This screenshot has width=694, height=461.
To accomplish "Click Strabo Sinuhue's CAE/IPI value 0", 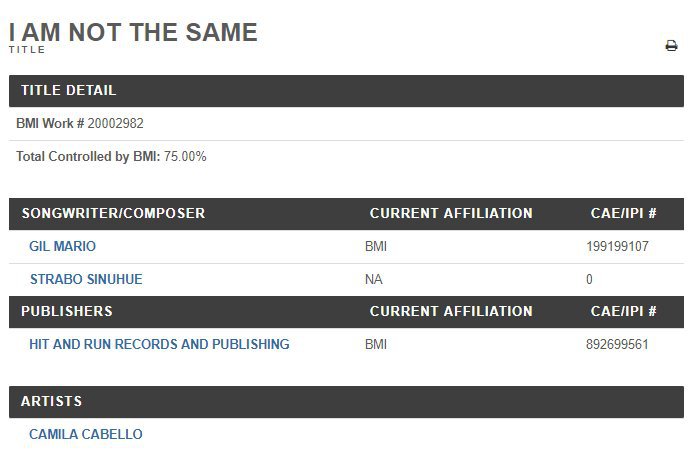I will (589, 279).
